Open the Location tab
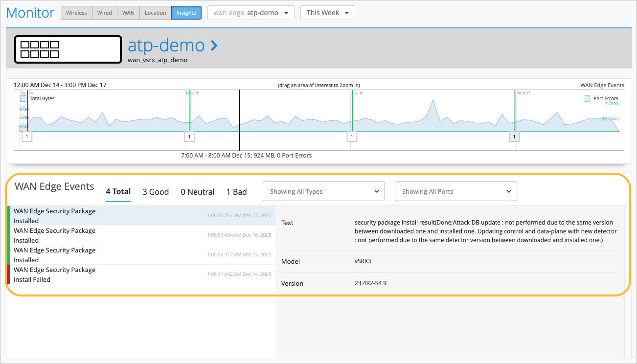This screenshot has width=637, height=364. (x=155, y=13)
